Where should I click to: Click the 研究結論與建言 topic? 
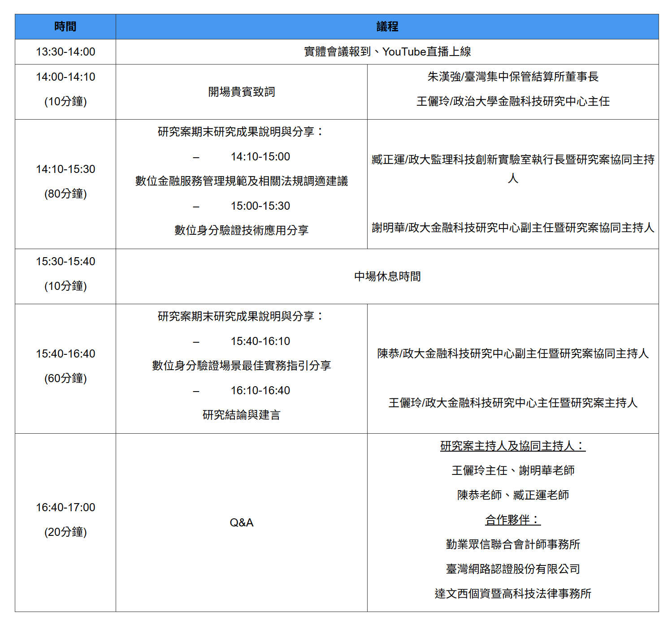point(241,415)
